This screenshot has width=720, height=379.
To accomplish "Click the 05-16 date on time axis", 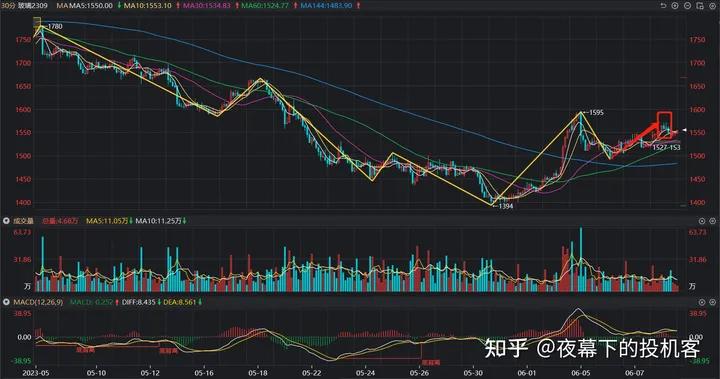I will tap(204, 373).
